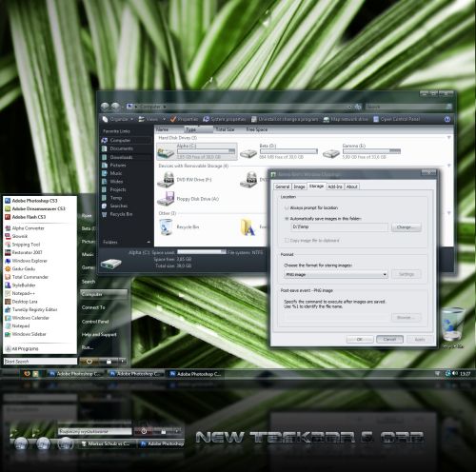Click the Beta (D:) capacity bar
The image size is (476, 472).
288,151
